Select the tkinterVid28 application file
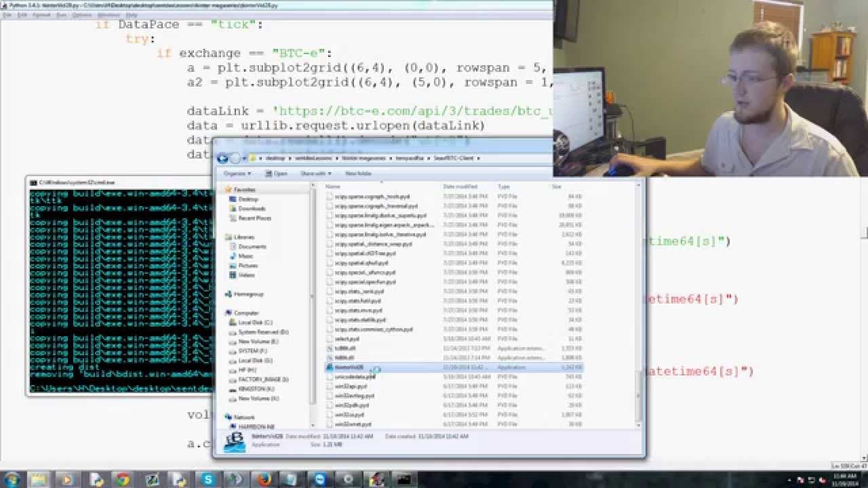Screen dimensions: 868x488 [454, 367]
